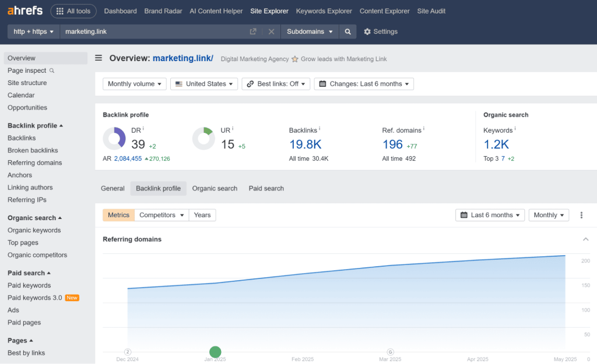The height and width of the screenshot is (364, 597).
Task: Open Content Explorer
Action: (x=385, y=11)
